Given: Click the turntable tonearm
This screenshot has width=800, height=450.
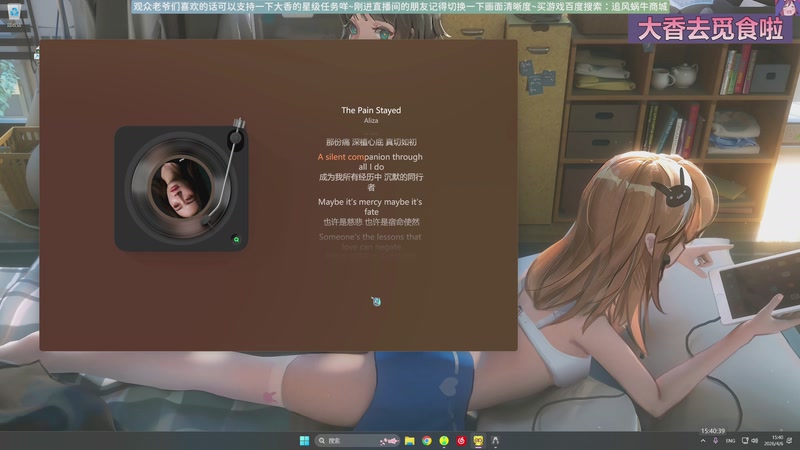Looking at the screenshot, I should pyautogui.click(x=224, y=171).
